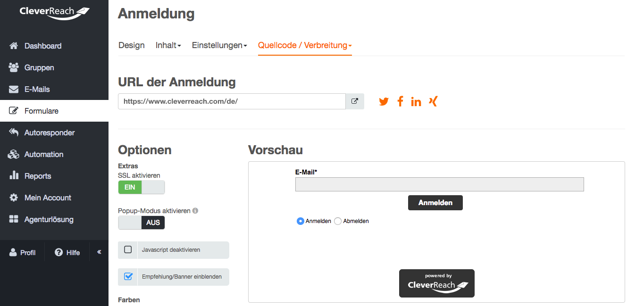Viewport: 644px width, 306px height.
Task: Open Gruppen in sidebar menu
Action: [x=54, y=67]
